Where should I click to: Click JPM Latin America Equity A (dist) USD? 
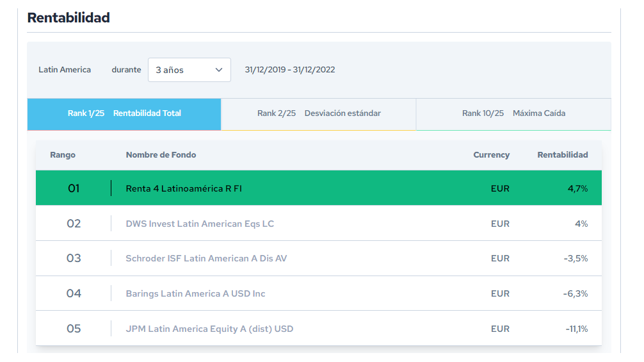tap(209, 329)
